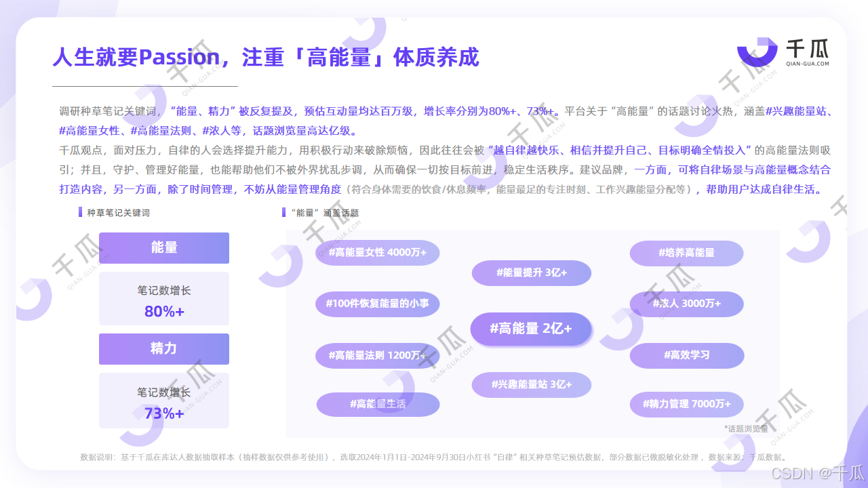Select the 精力 keyword header

click(x=164, y=349)
